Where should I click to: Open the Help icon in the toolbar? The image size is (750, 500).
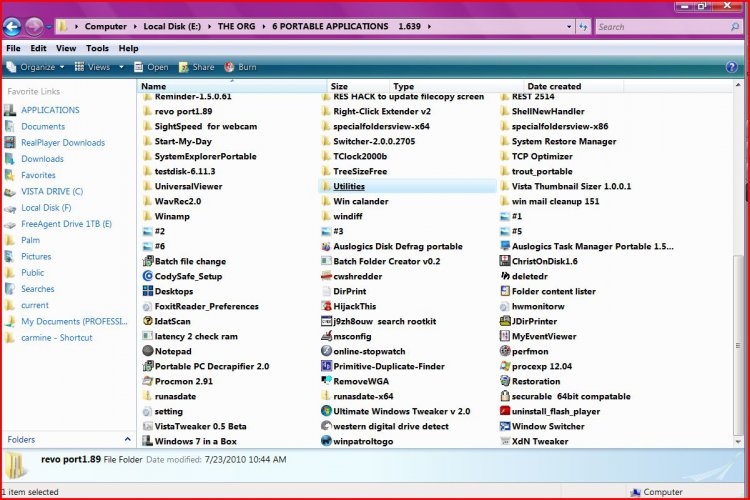tap(732, 67)
